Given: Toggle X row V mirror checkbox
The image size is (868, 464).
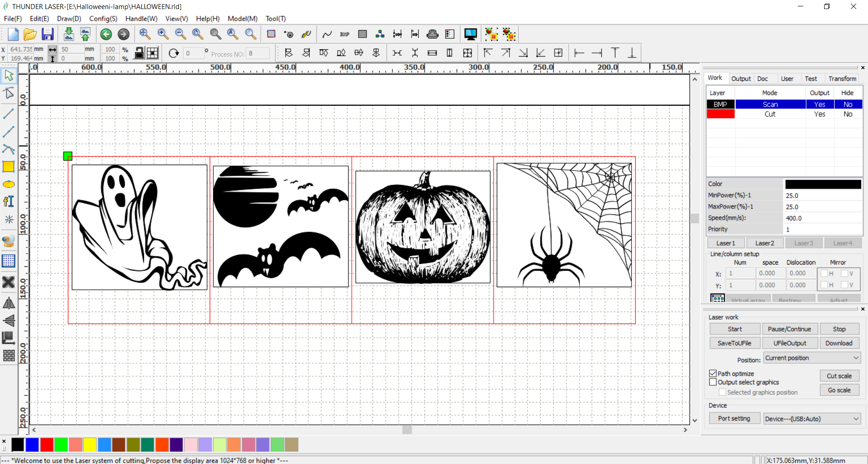Looking at the screenshot, I should click(844, 274).
